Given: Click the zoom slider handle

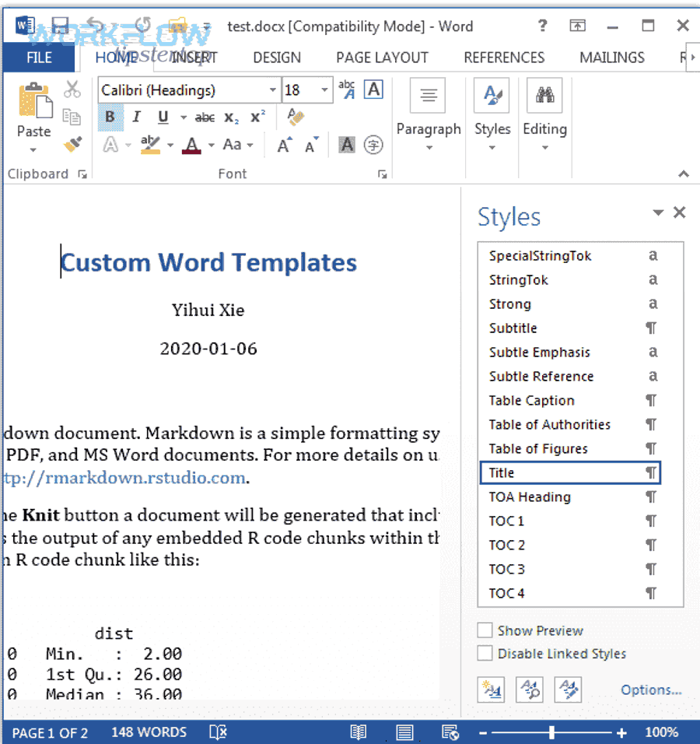Looking at the screenshot, I should 551,732.
